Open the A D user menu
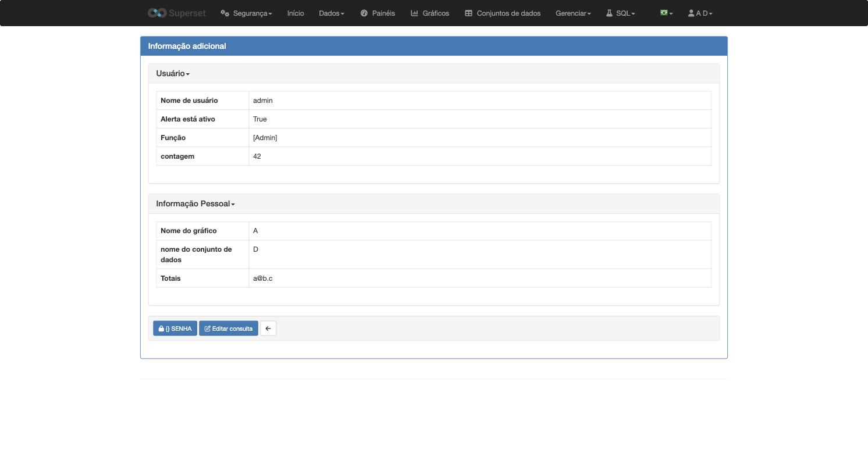This screenshot has height=472, width=868. (x=700, y=13)
